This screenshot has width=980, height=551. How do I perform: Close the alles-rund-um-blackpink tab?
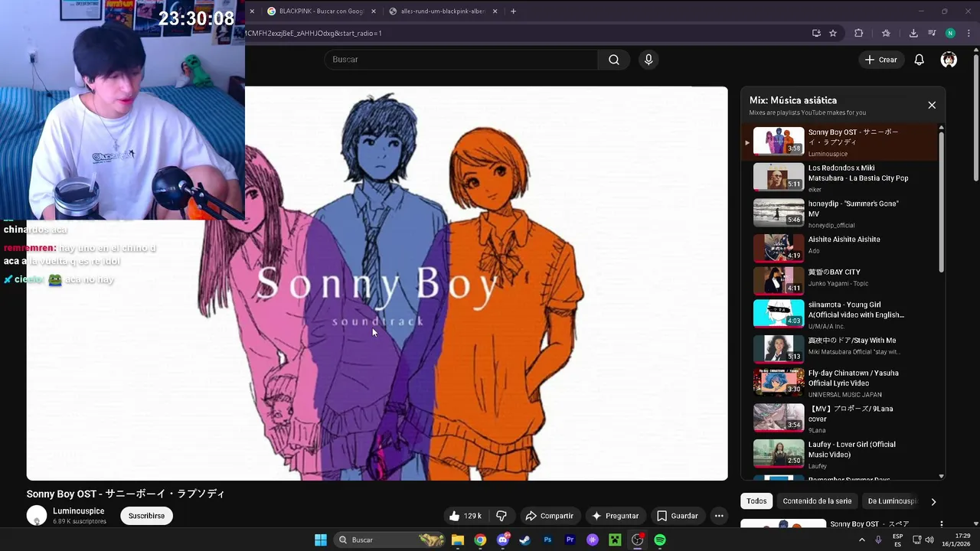click(x=495, y=11)
